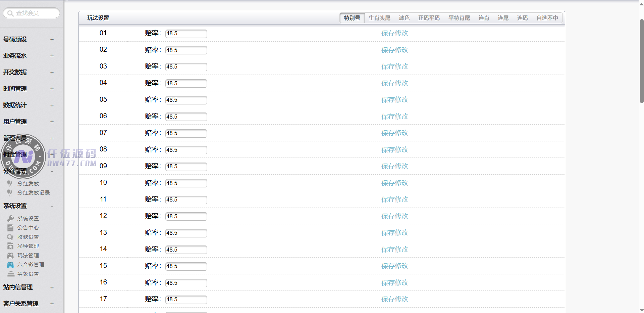Click the blue 六合彩管理 gamepad icon
Screen dimensions: 644x313
pos(10,265)
